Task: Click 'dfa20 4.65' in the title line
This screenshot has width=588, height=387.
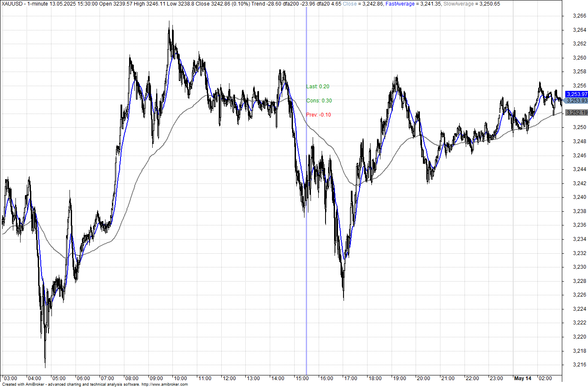Action: point(329,4)
